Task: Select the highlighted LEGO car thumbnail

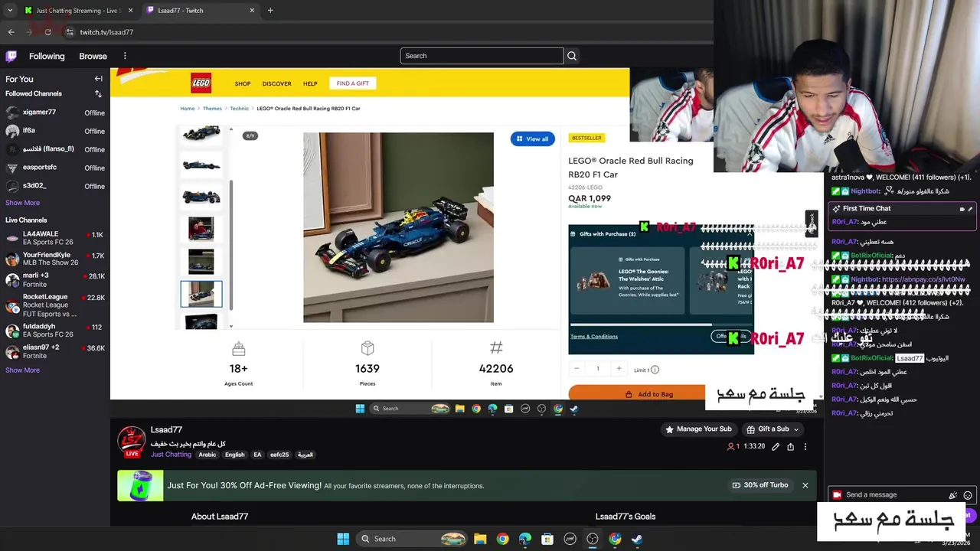Action: 201,294
